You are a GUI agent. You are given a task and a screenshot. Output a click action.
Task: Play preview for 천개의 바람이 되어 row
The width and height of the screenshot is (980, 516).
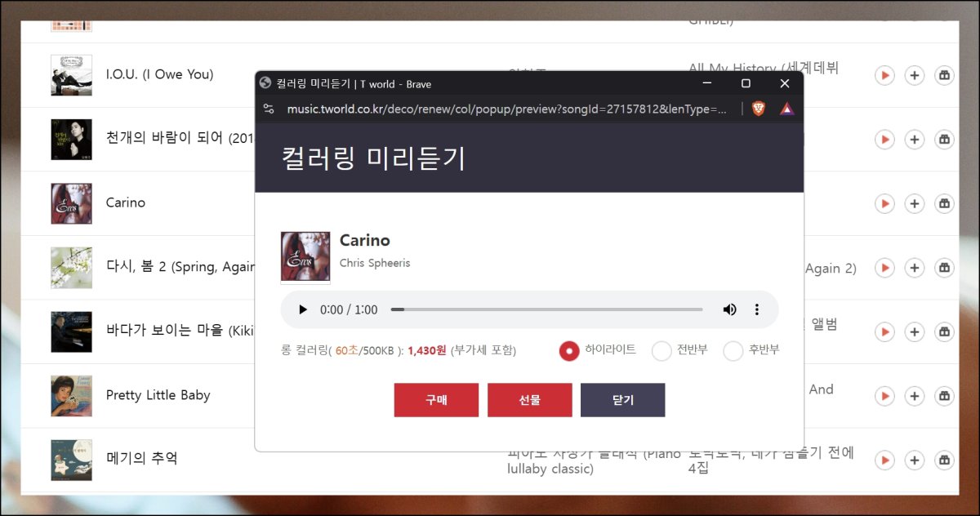[884, 140]
